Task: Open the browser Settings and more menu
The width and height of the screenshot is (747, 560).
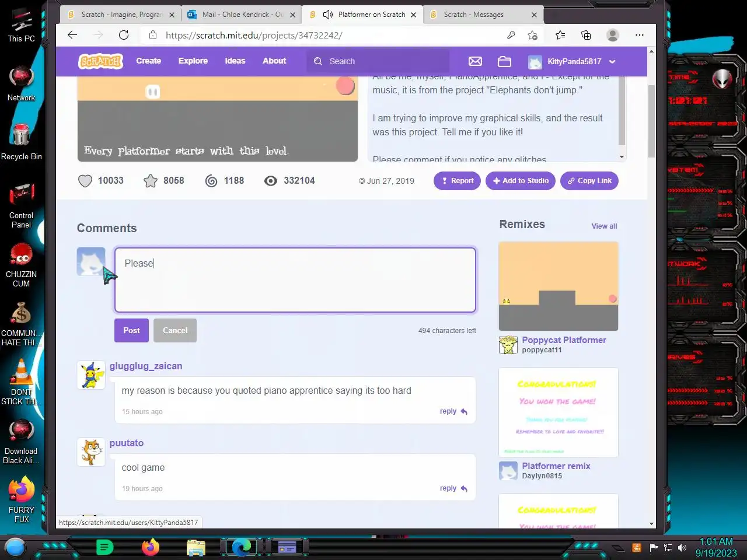Action: tap(640, 35)
